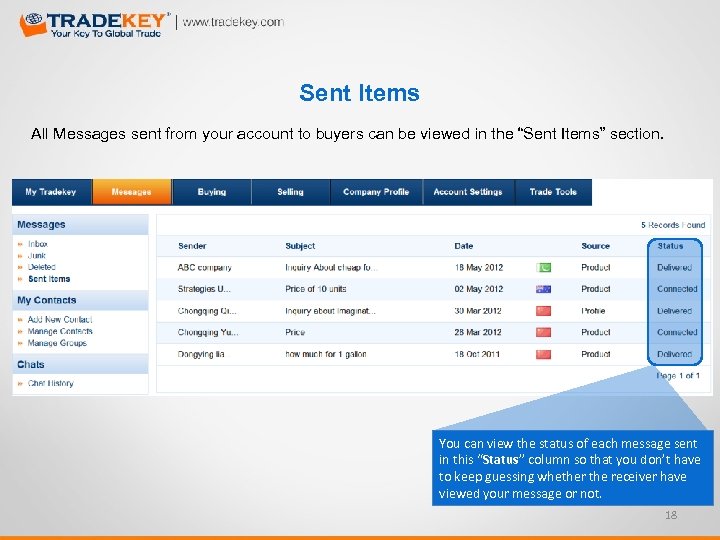Click the Subject column header
This screenshot has height=540, width=720.
(300, 246)
